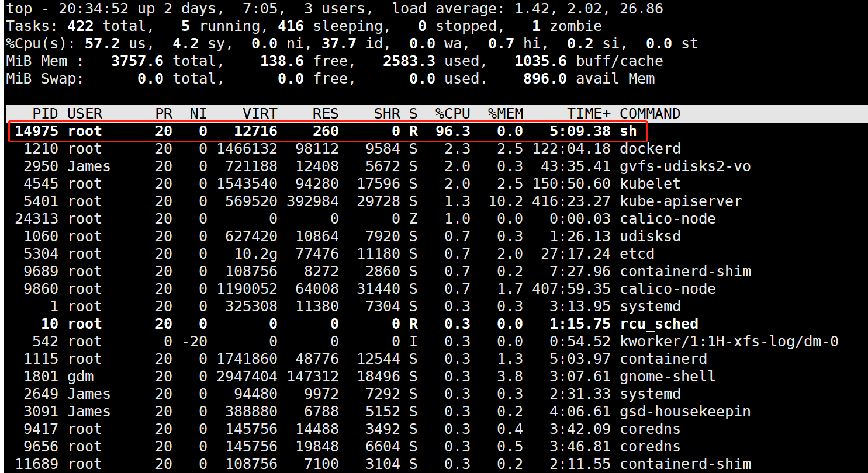Click the %CPU column header

[453, 113]
